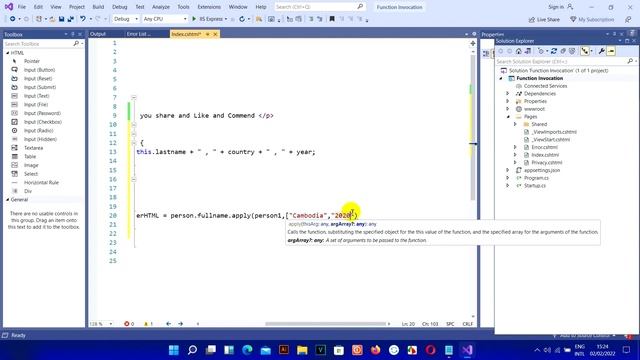The height and width of the screenshot is (360, 640).
Task: Select Input (Button) in Toolbox
Action: 39,70
